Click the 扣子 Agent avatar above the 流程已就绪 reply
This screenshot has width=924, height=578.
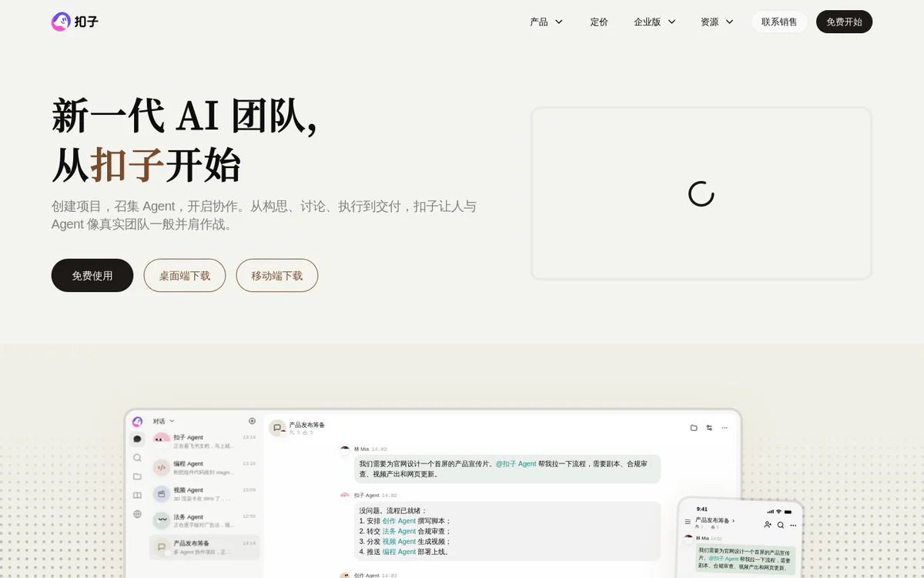[345, 496]
